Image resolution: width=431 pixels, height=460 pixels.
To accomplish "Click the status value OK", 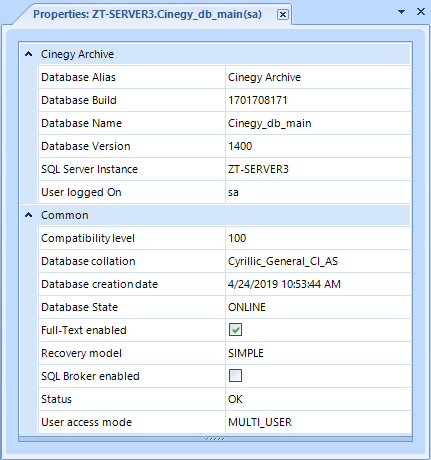I will 235,399.
